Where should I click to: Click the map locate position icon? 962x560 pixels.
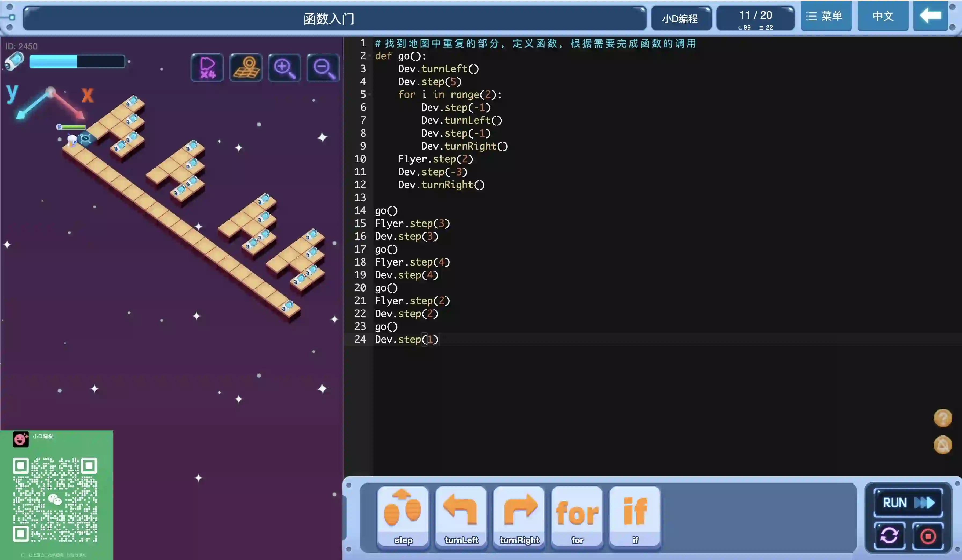tap(246, 68)
